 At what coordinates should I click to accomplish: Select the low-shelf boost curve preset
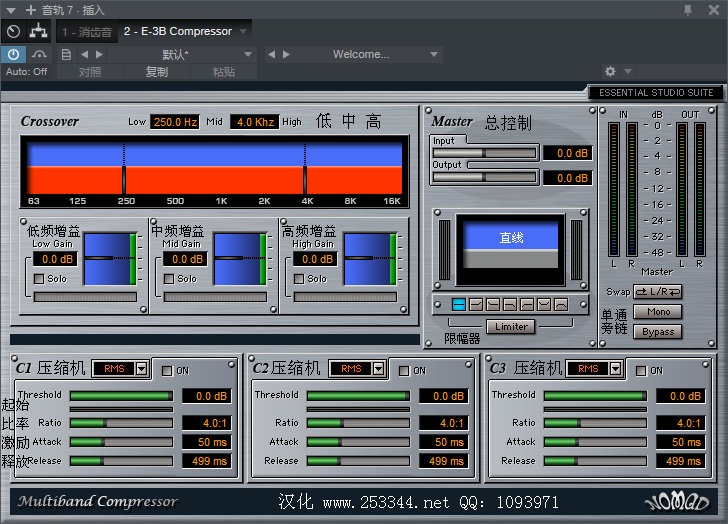[493, 304]
